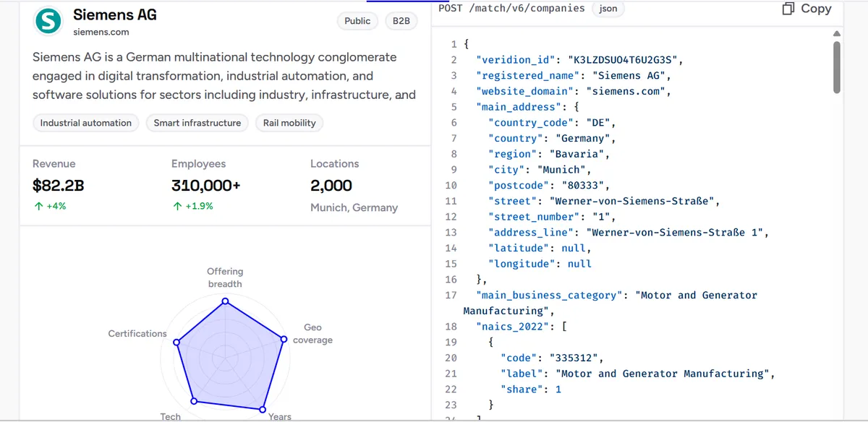The width and height of the screenshot is (868, 422).
Task: Click the website_domain JSON line
Action: pyautogui.click(x=574, y=91)
